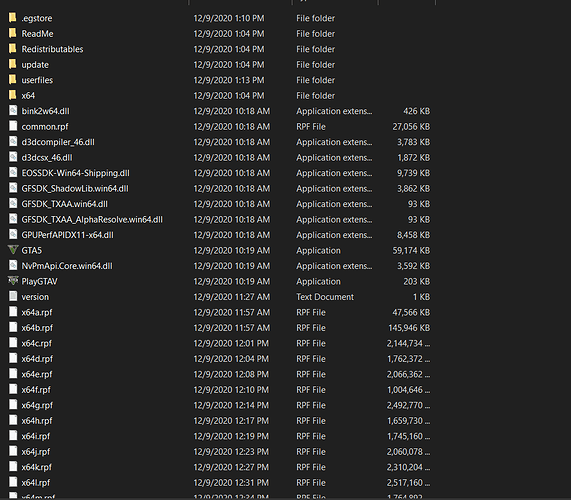Click the bink2w64.dll file icon
571x500 pixels.
pyautogui.click(x=13, y=111)
